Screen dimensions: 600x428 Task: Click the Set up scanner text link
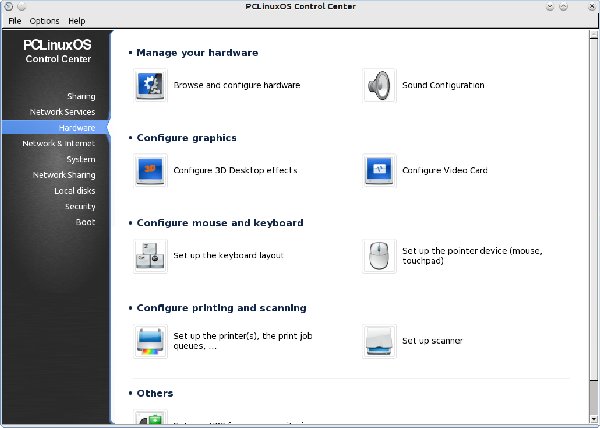click(x=432, y=340)
